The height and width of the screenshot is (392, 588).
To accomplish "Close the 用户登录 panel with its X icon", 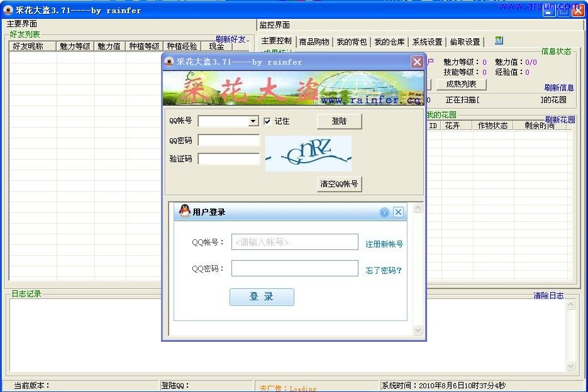I will tap(398, 212).
